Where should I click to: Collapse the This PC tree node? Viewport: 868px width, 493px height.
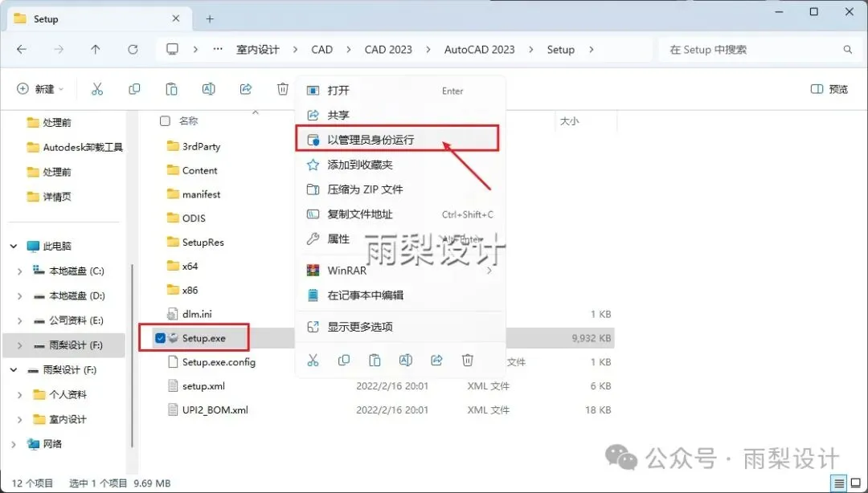(14, 246)
